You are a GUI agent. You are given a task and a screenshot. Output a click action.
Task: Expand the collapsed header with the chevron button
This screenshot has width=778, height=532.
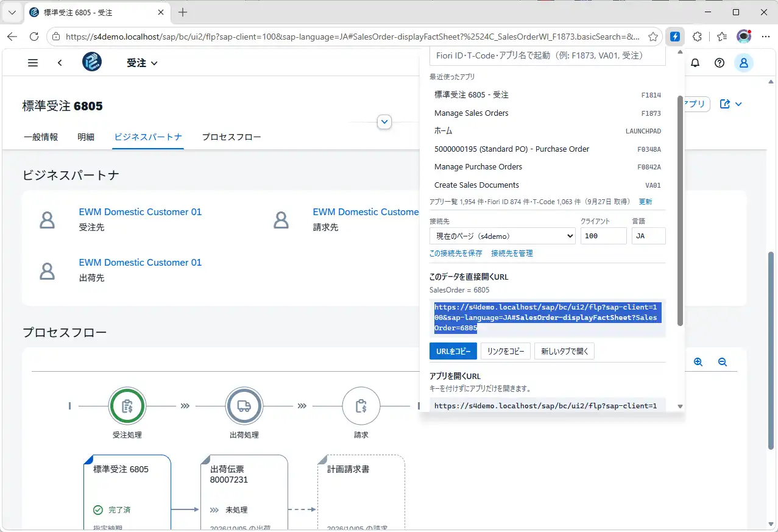click(x=384, y=122)
